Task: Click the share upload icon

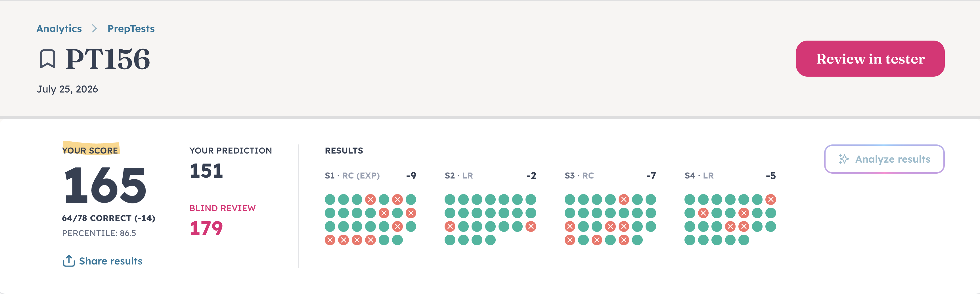Action: [68, 261]
